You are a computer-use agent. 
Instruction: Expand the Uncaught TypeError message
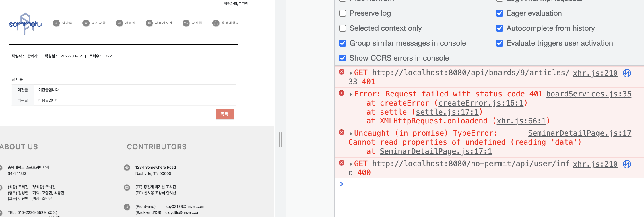click(351, 133)
